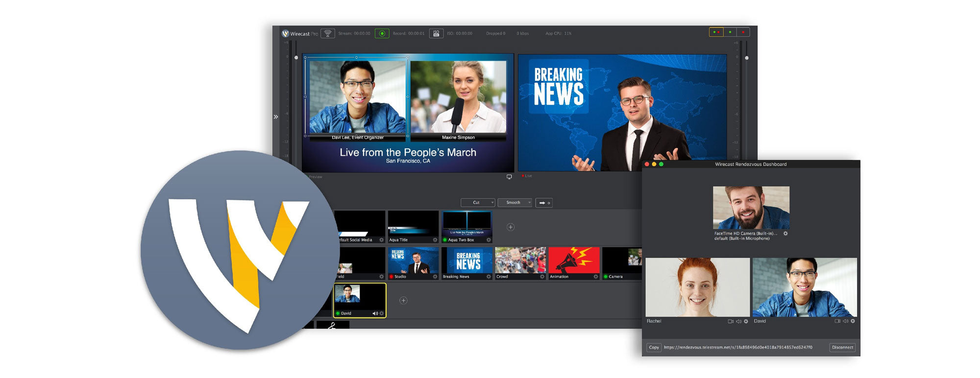Image resolution: width=980 pixels, height=378 pixels.
Task: Toggle David's camera icon in Rendezvous
Action: pos(837,321)
